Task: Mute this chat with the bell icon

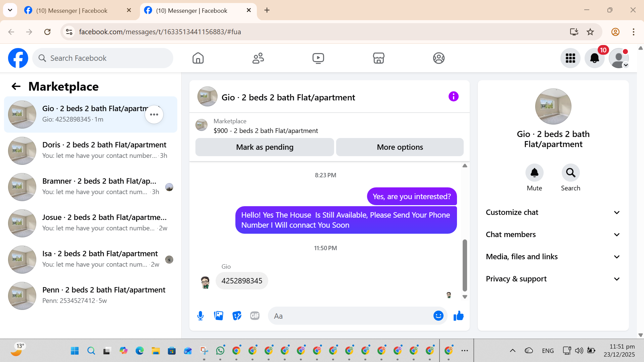Action: pyautogui.click(x=534, y=173)
